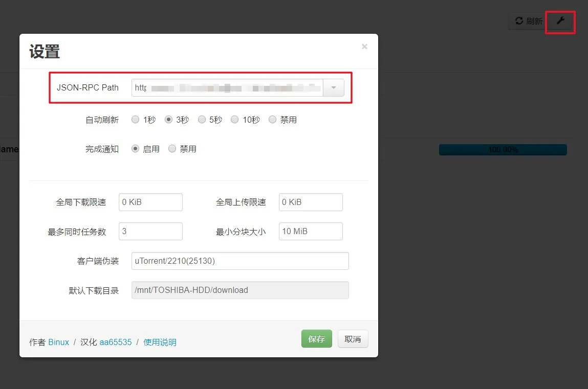This screenshot has height=389, width=588.
Task: Click the green 保存 save button
Action: pos(316,339)
